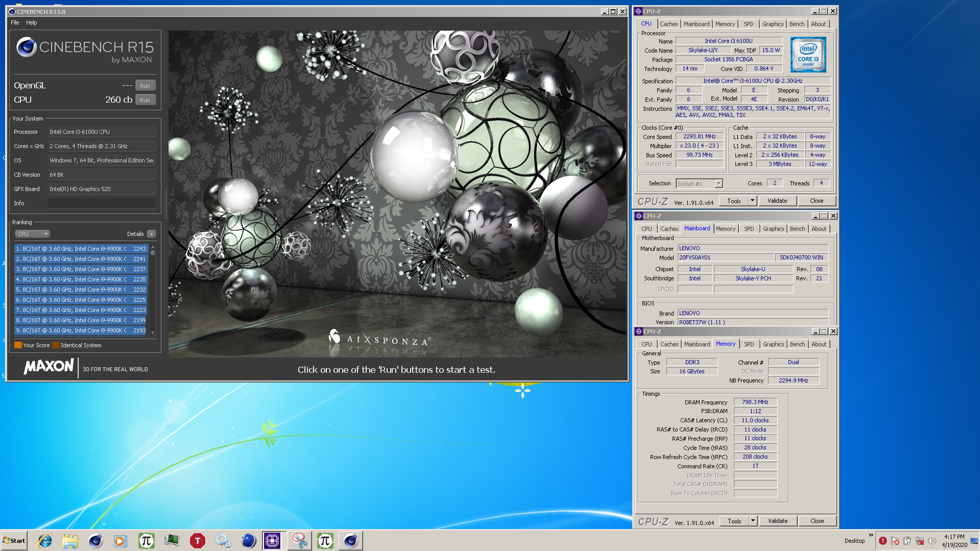Open Bench tab in top CPU-Z window
This screenshot has width=980, height=551.
pyautogui.click(x=796, y=24)
